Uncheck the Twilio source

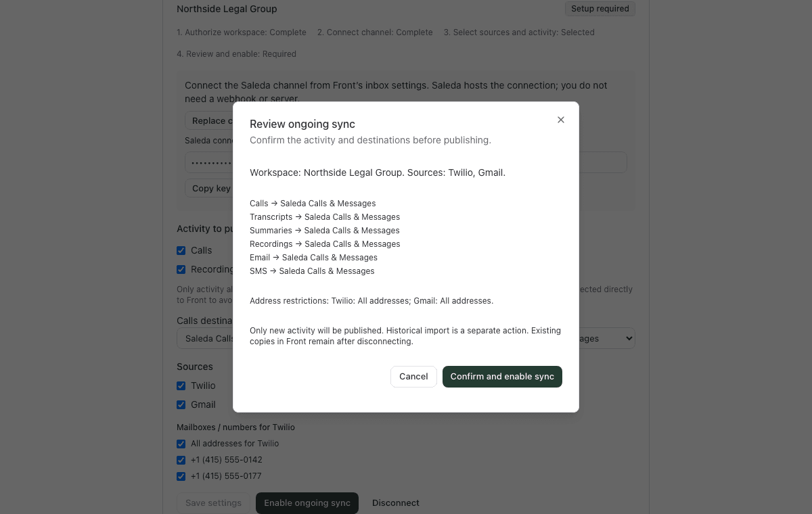181,385
